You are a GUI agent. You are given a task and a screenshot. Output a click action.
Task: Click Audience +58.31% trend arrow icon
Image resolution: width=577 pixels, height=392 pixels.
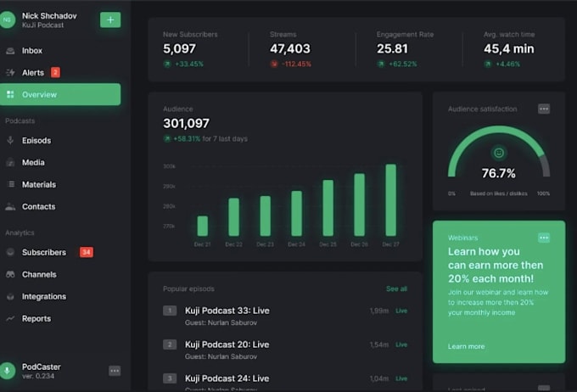tap(167, 139)
